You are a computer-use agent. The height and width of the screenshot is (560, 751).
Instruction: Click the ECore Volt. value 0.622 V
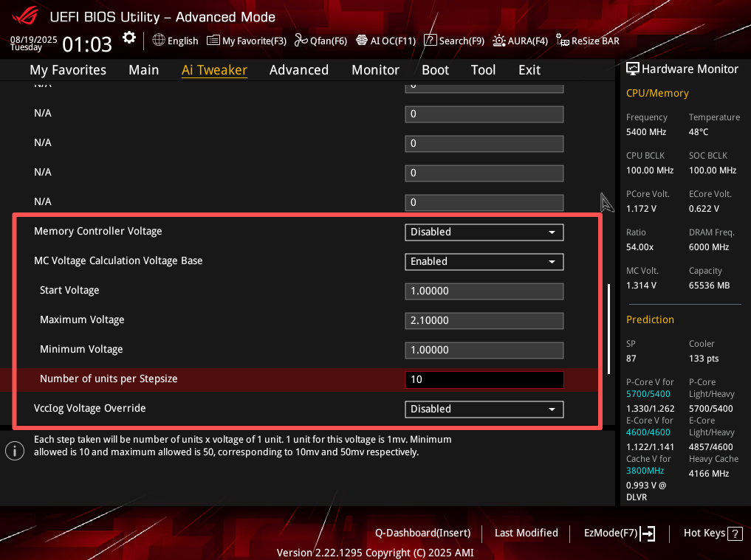pyautogui.click(x=704, y=209)
